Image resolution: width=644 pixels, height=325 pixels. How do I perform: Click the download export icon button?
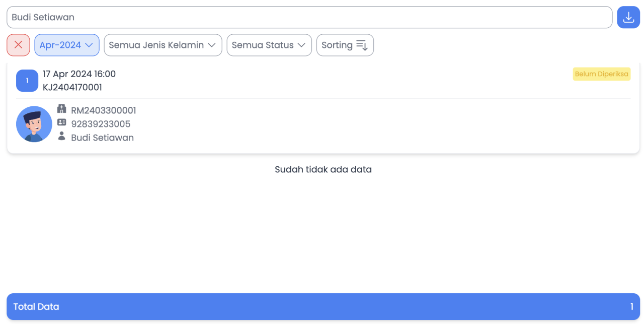(x=628, y=18)
